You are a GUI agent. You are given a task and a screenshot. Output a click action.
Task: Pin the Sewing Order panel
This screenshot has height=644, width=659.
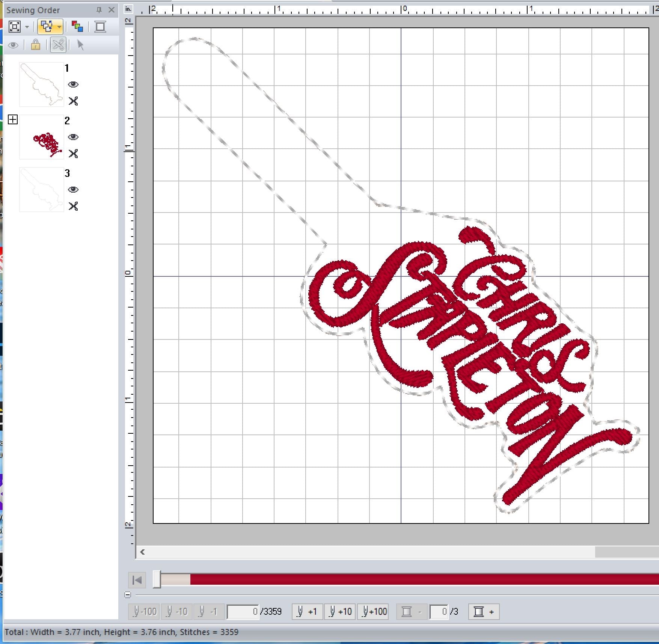99,10
